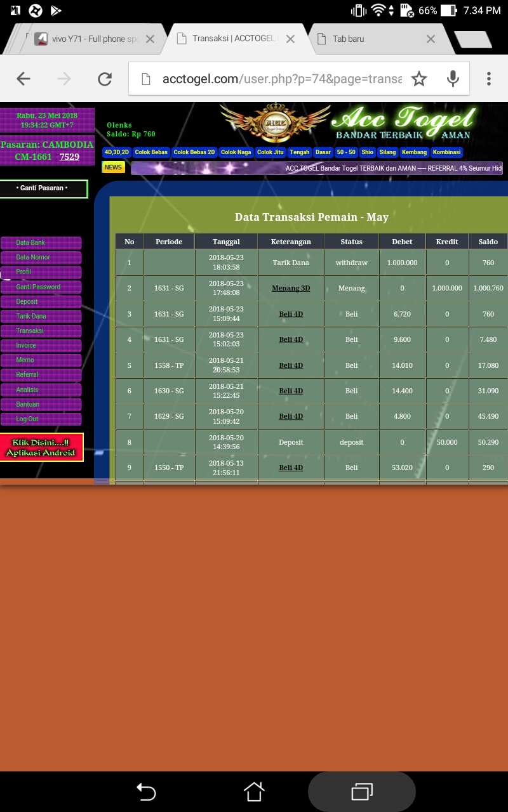This screenshot has width=508, height=812.
Task: Reload the page with the refresh icon
Action: pos(105,79)
